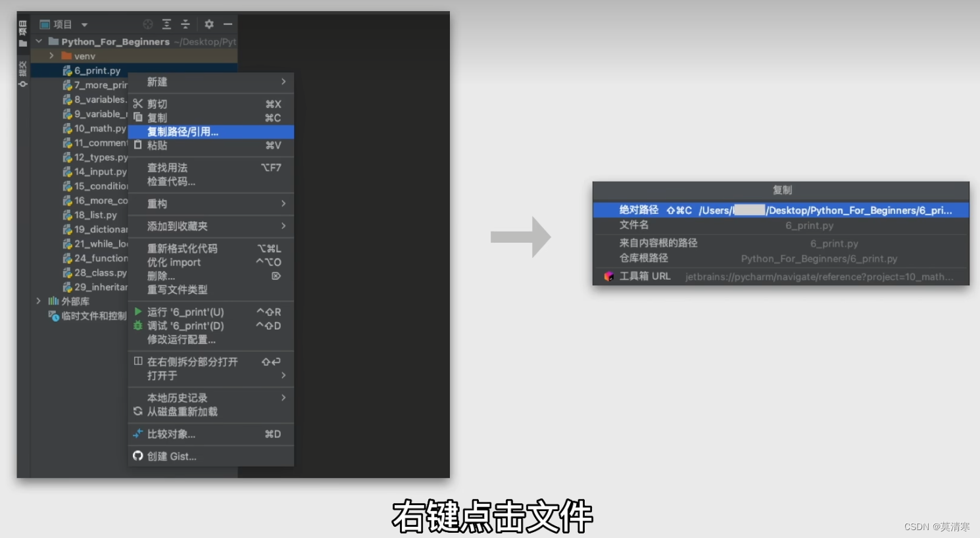Viewport: 980px width, 538px height.
Task: Click reload from disk refresh icon
Action: click(x=137, y=411)
